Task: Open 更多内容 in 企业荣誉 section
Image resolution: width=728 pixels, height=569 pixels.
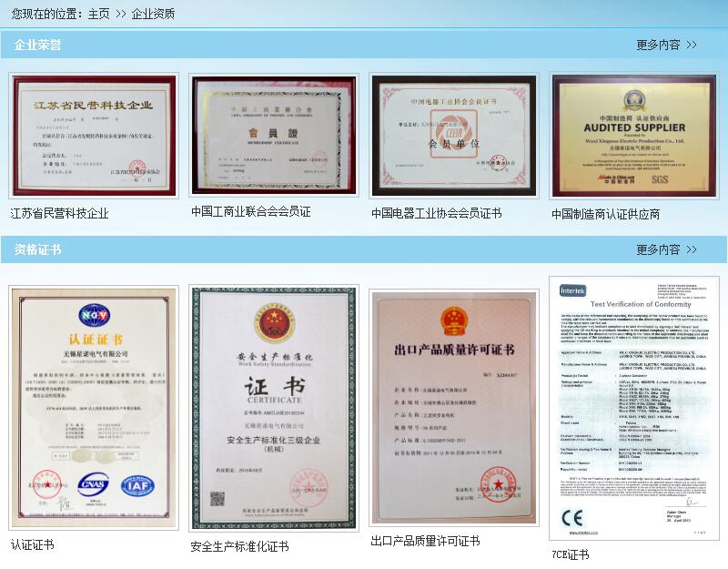Action: coord(666,45)
